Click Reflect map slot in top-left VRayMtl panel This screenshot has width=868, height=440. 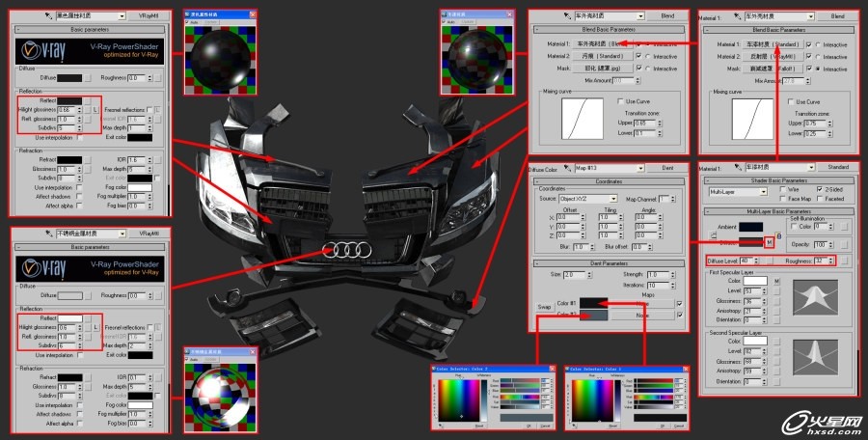pos(88,101)
